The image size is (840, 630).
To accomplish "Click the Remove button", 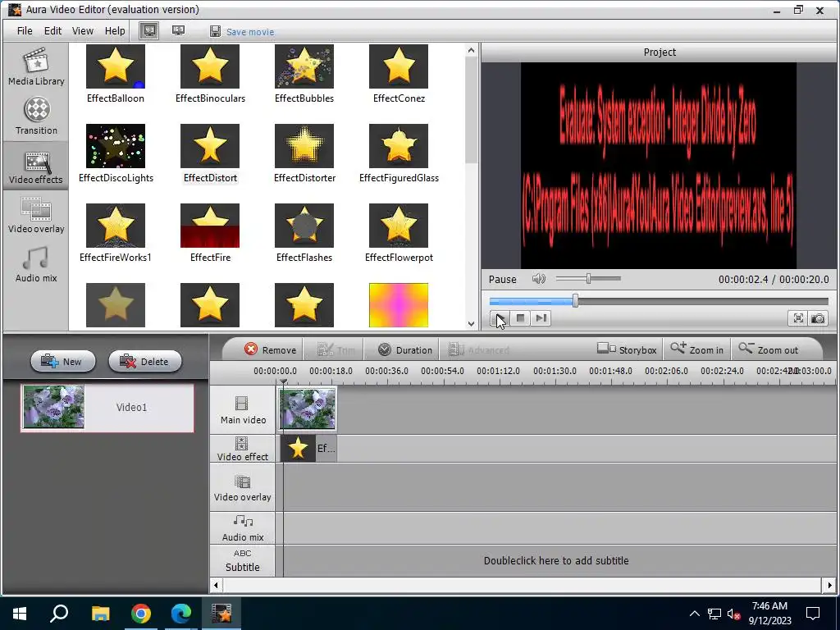I will pyautogui.click(x=270, y=349).
